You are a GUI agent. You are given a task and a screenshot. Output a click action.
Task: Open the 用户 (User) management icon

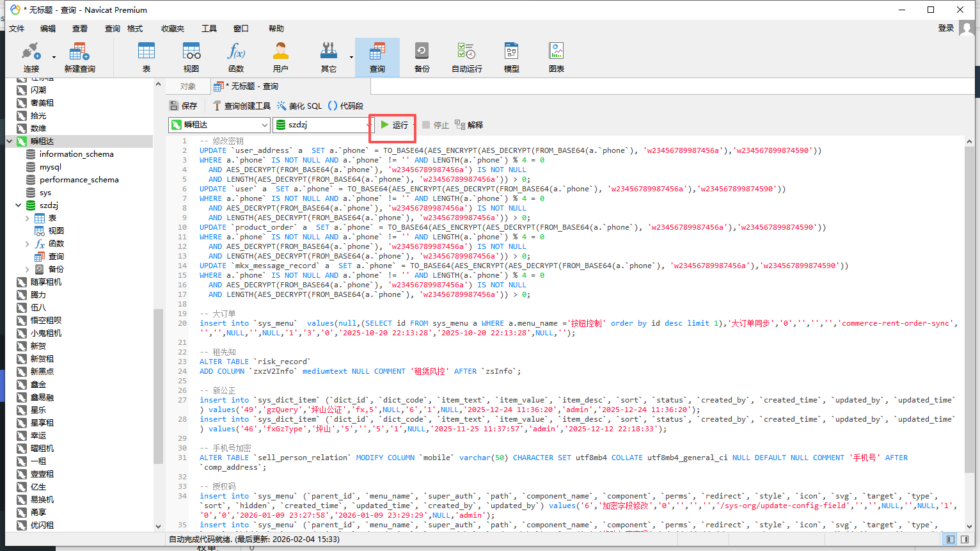280,57
